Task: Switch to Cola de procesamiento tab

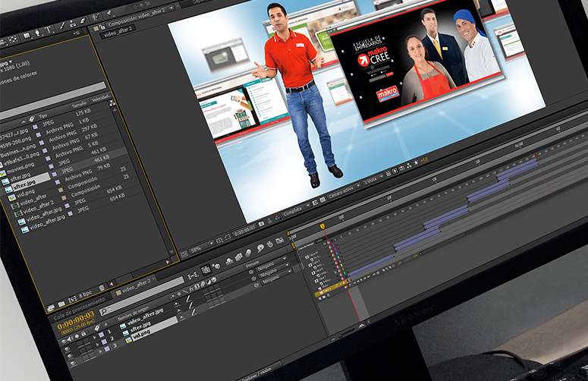Action: click(80, 308)
